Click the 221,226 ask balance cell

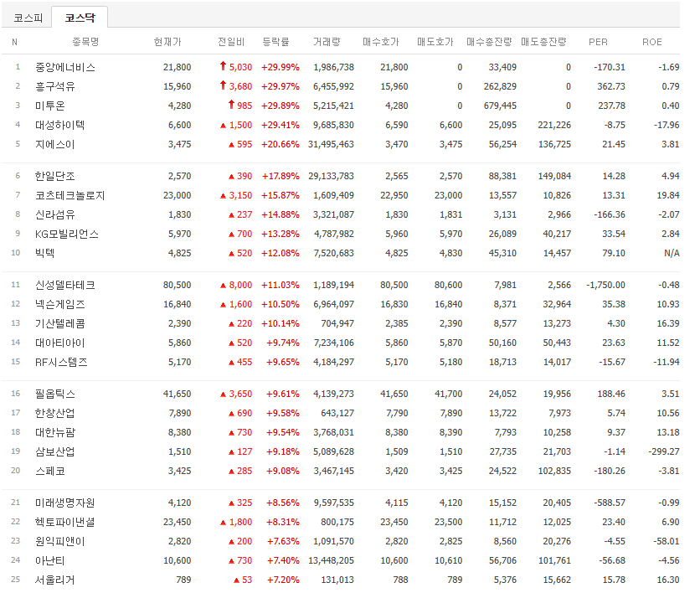[x=554, y=125]
